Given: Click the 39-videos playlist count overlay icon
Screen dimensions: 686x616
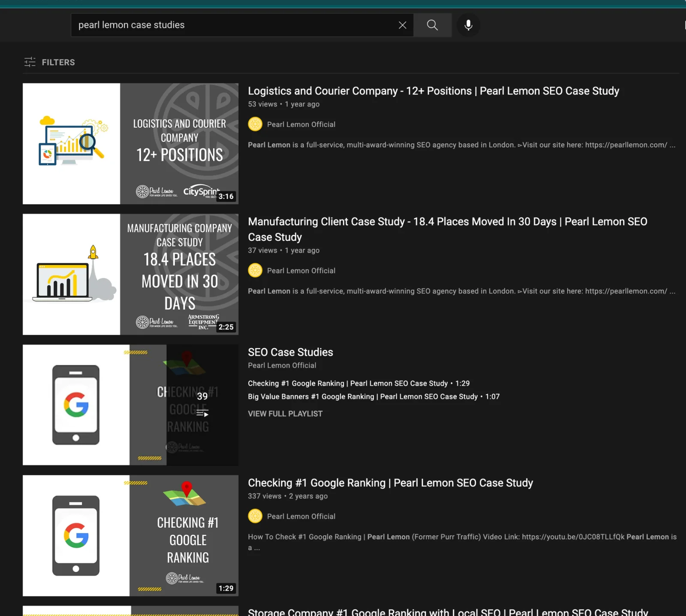Looking at the screenshot, I should coord(202,405).
